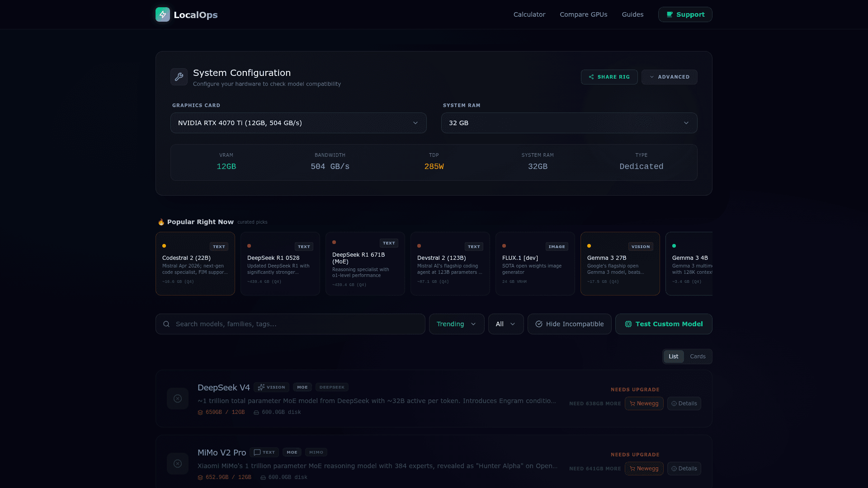The image size is (868, 488).
Task: Open the System RAM dropdown
Action: click(569, 123)
